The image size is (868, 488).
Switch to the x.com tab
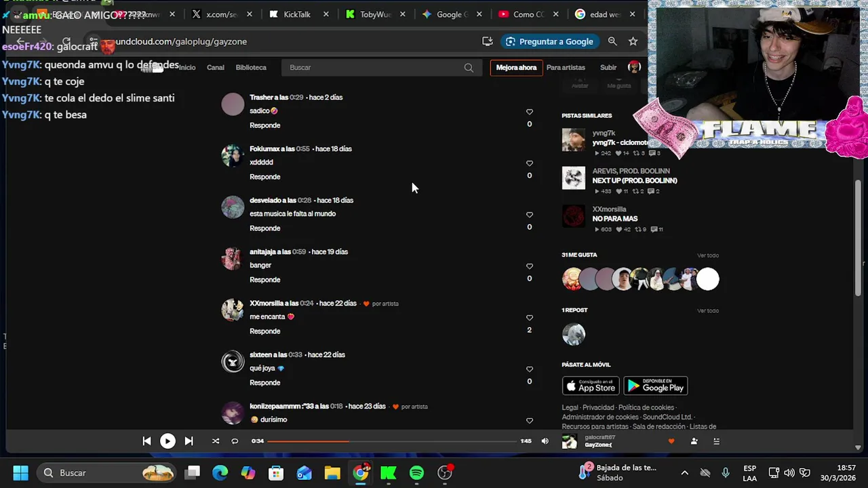tap(221, 14)
